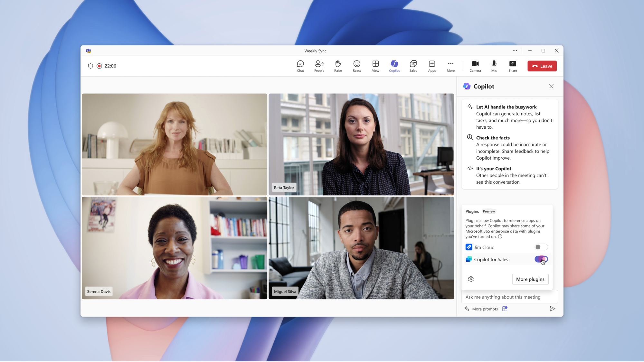Click the Teams logo in title bar
644x362 pixels.
(x=88, y=51)
